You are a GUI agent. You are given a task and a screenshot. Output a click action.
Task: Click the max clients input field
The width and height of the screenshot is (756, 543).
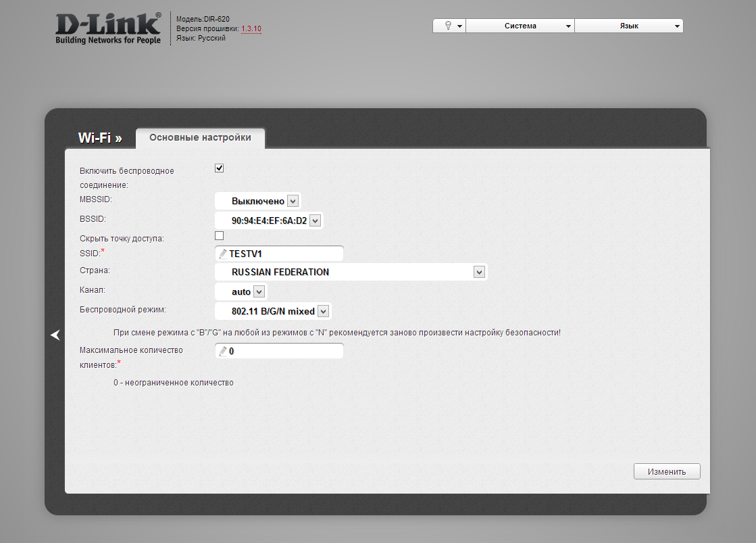click(x=279, y=351)
